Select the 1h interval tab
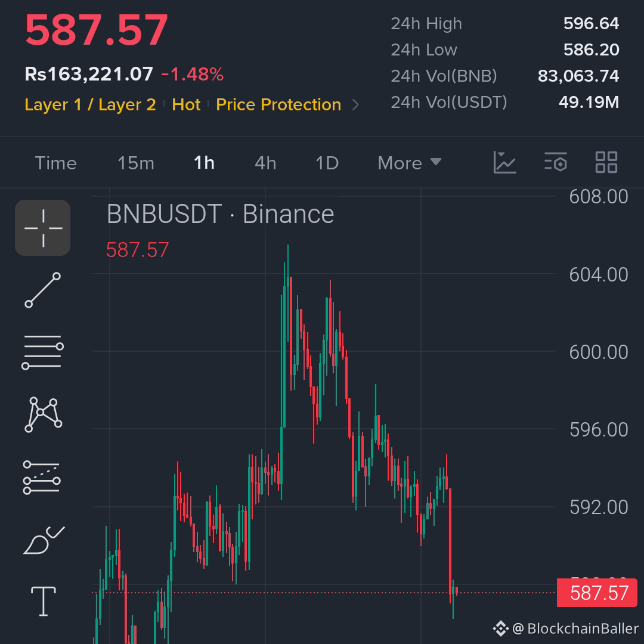Image resolution: width=644 pixels, height=644 pixels. point(204,163)
